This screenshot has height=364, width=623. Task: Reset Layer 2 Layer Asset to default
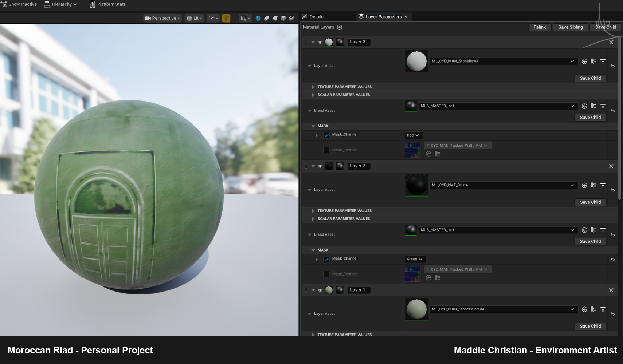click(613, 190)
